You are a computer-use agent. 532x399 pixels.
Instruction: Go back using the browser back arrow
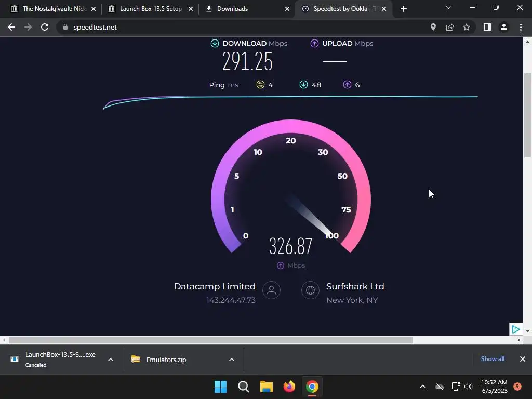tap(11, 27)
